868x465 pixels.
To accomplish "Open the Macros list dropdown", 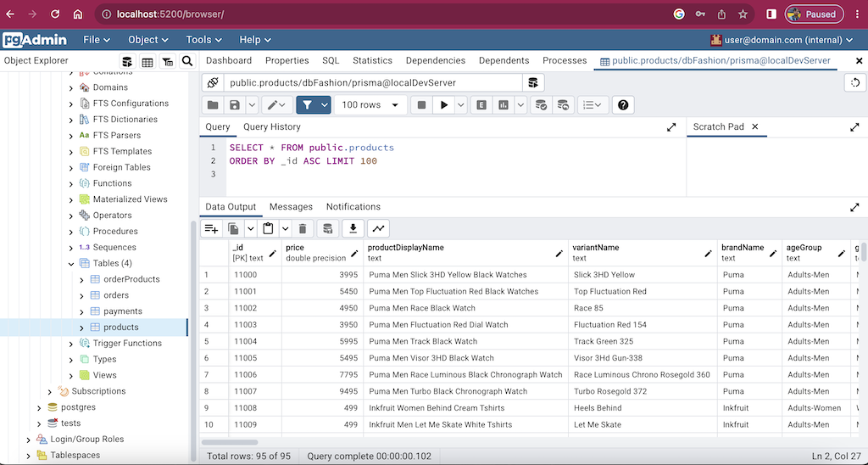I will [593, 104].
